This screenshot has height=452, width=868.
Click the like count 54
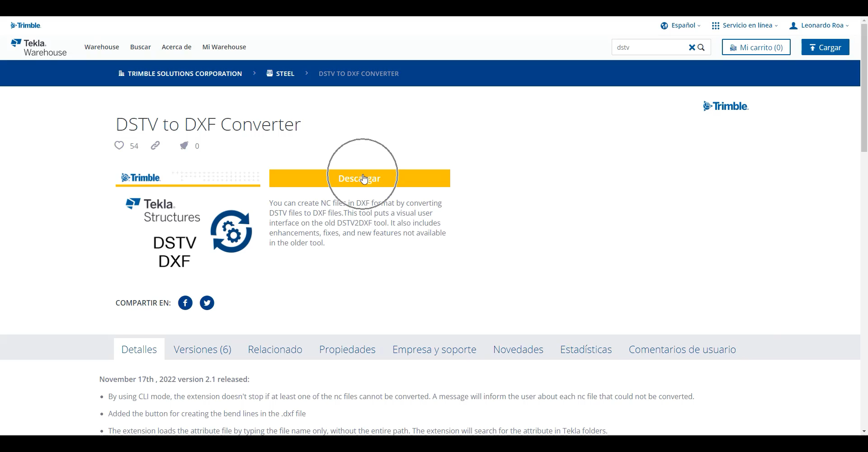(134, 146)
